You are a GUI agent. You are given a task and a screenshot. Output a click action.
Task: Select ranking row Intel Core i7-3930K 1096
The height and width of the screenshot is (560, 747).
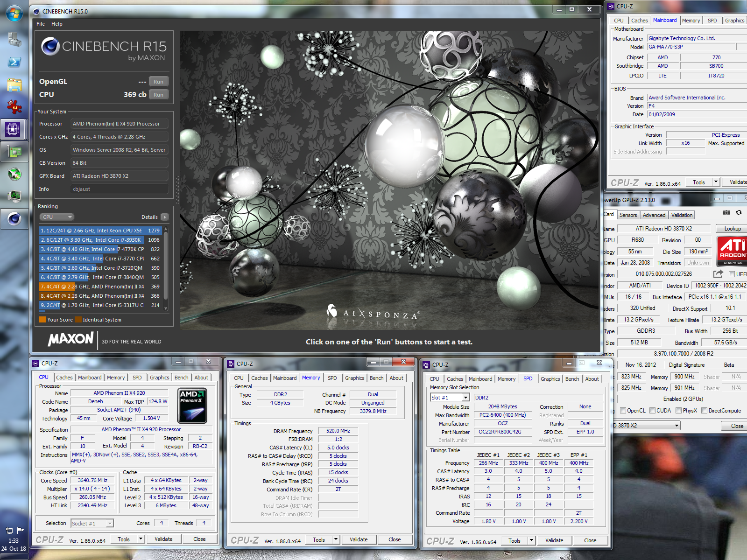point(100,240)
